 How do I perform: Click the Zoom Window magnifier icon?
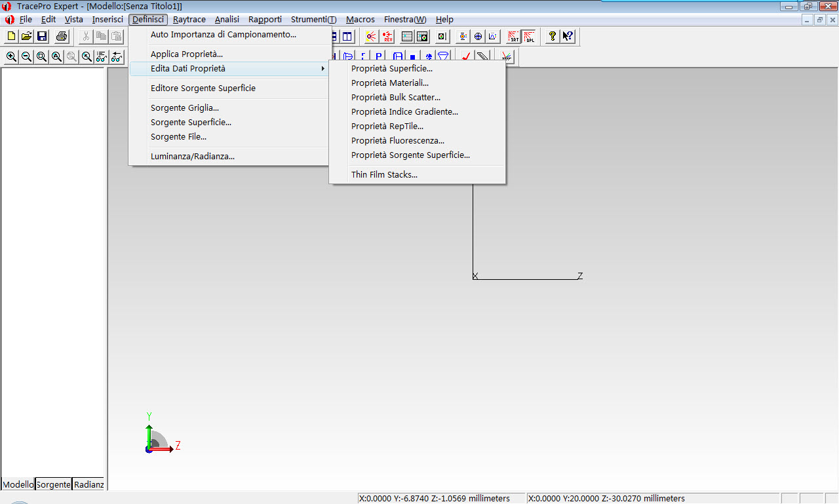41,57
